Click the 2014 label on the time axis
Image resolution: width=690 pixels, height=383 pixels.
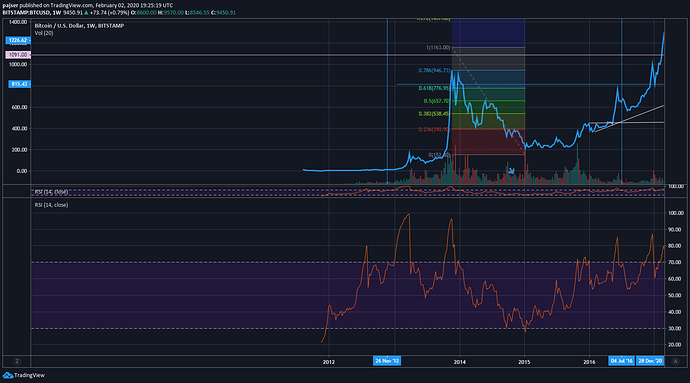coord(459,362)
